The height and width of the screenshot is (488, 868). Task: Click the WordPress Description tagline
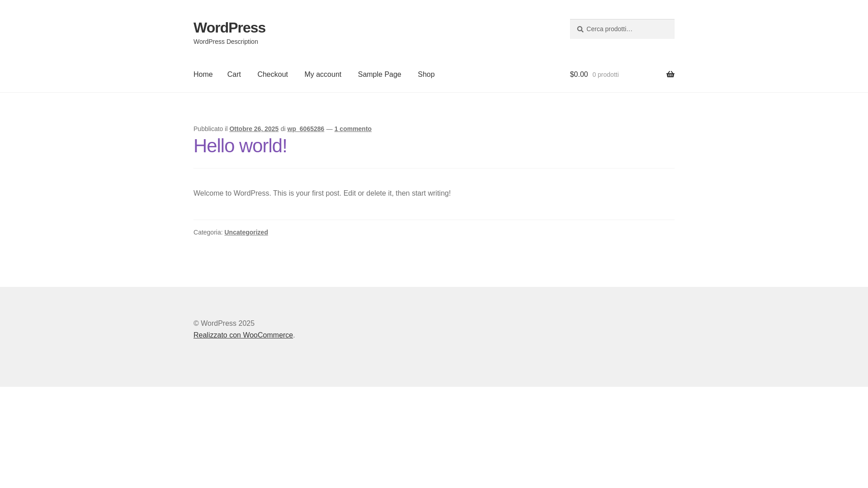tap(226, 42)
